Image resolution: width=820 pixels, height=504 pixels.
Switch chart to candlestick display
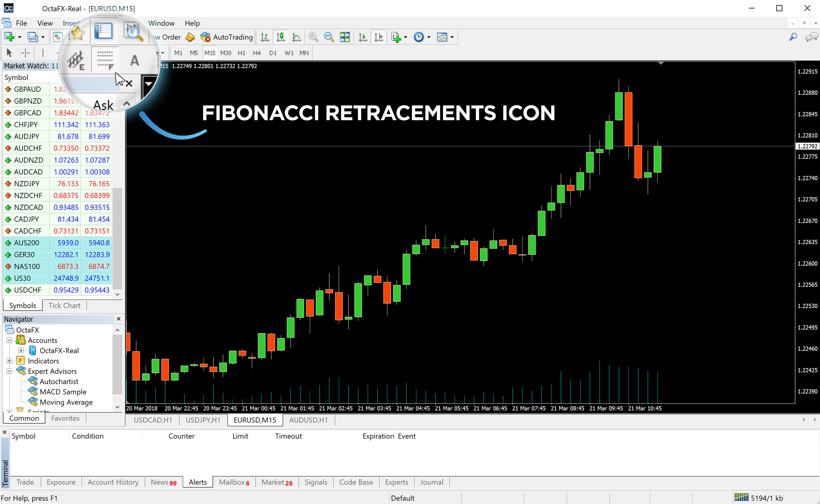pyautogui.click(x=281, y=37)
